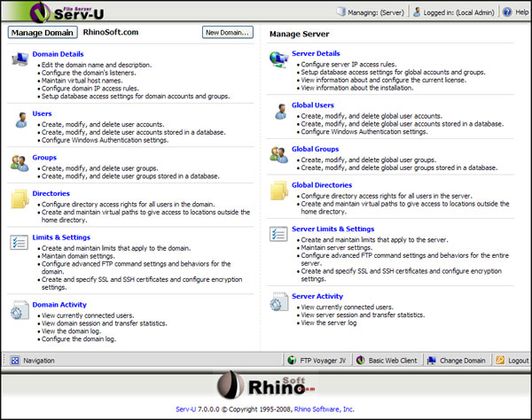Click the Global Groups people icon

point(279,155)
